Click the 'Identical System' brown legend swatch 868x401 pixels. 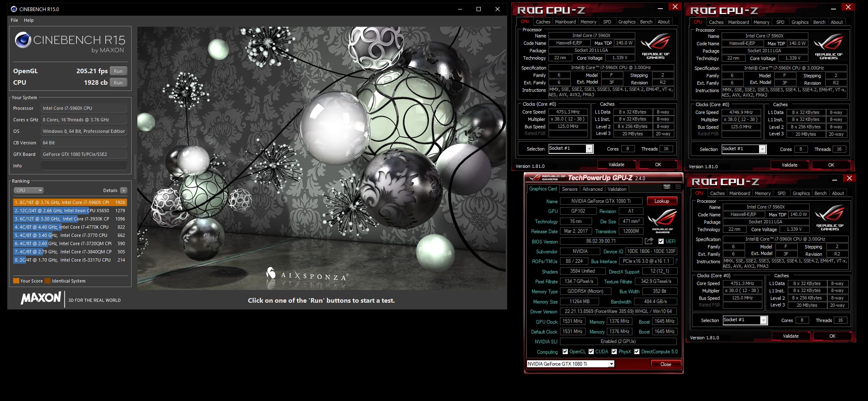click(48, 281)
